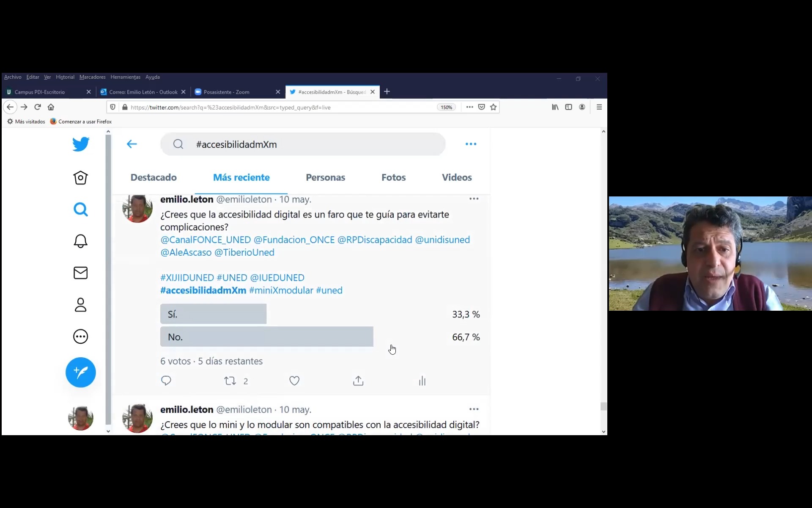Open @CanalFONCE_UNED mention
The width and height of the screenshot is (812, 508).
[206, 240]
